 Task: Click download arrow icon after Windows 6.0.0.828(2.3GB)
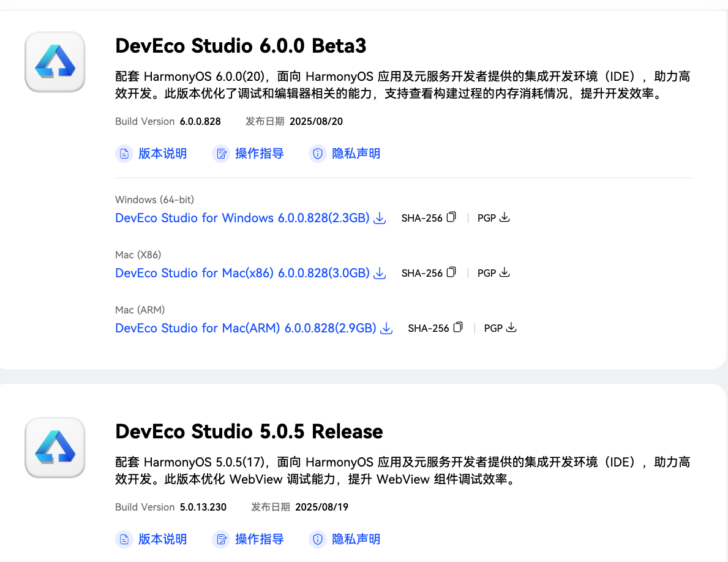click(x=380, y=218)
